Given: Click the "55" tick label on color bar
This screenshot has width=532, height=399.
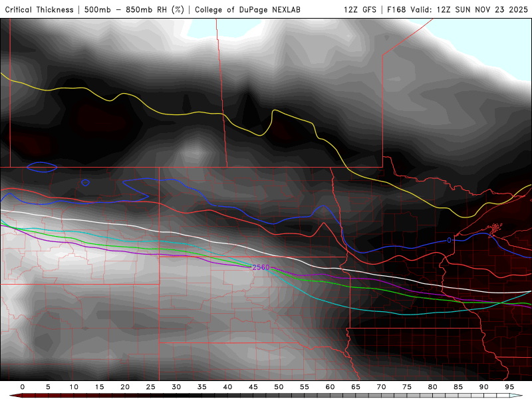Looking at the screenshot, I should [x=305, y=387].
